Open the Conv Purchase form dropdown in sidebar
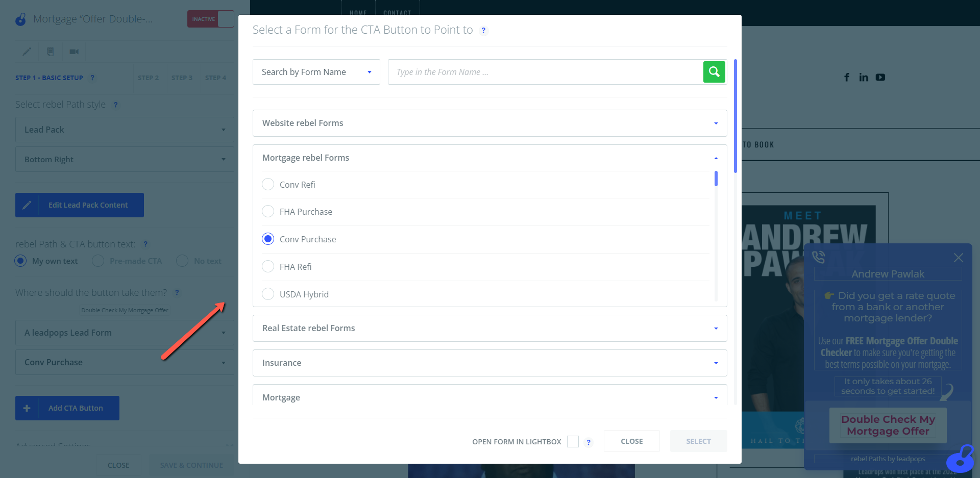 coord(125,362)
